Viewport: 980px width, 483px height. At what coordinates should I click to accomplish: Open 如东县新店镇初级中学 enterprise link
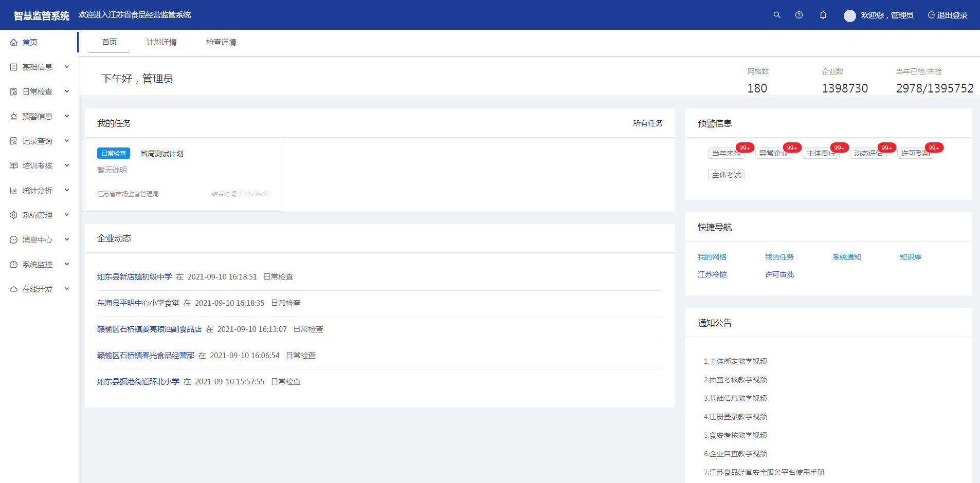tap(135, 277)
